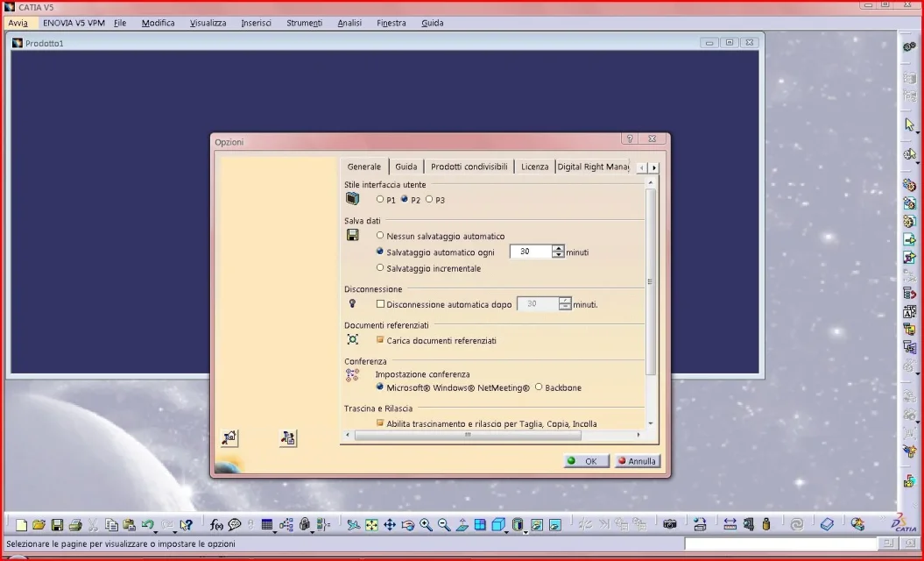The image size is (924, 561).
Task: Select the Pan four-arrow icon
Action: click(390, 525)
